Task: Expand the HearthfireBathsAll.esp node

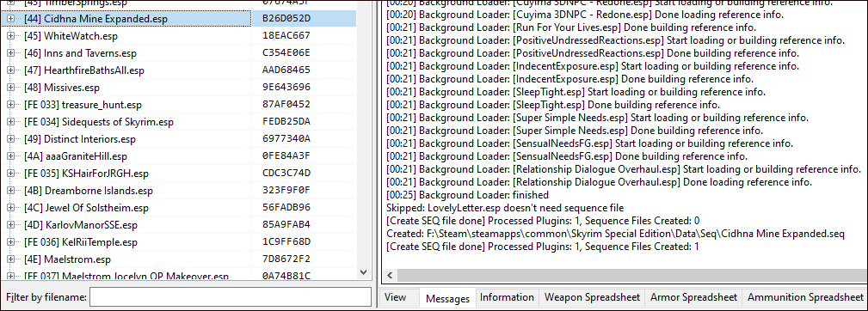Action: pyautogui.click(x=11, y=70)
